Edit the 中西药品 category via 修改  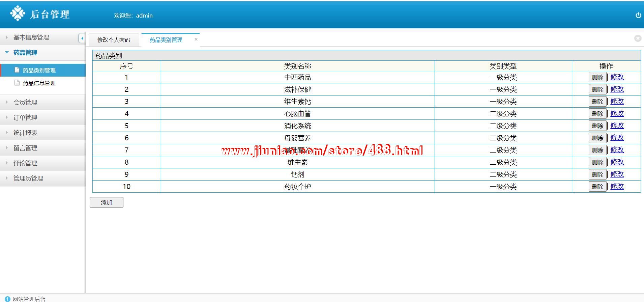pyautogui.click(x=617, y=77)
